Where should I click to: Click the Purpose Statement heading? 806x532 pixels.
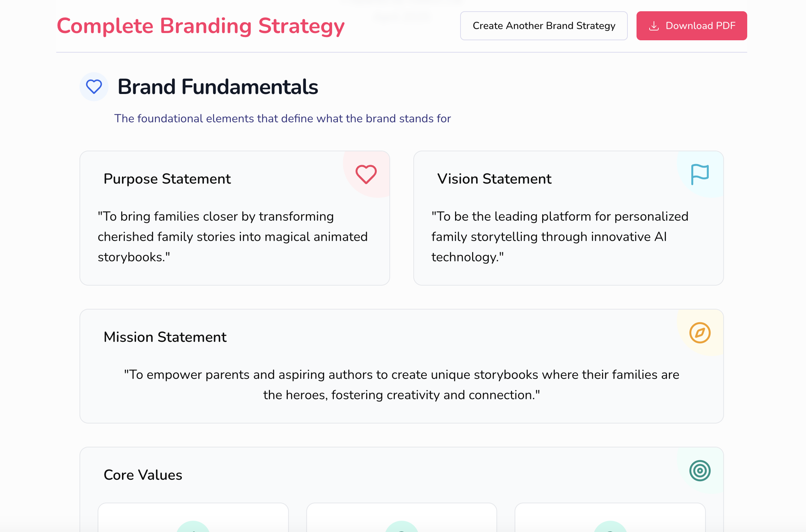click(x=167, y=179)
